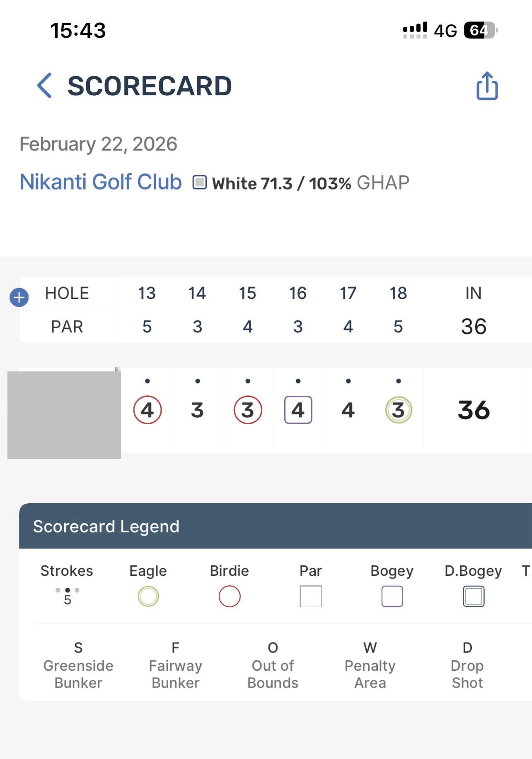Screen dimensions: 532x759
Task: Open the Nikanti Golf Club link
Action: tap(101, 182)
